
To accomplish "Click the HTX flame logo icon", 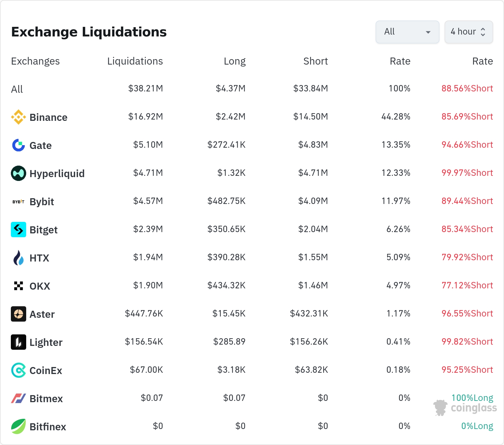I will click(19, 258).
